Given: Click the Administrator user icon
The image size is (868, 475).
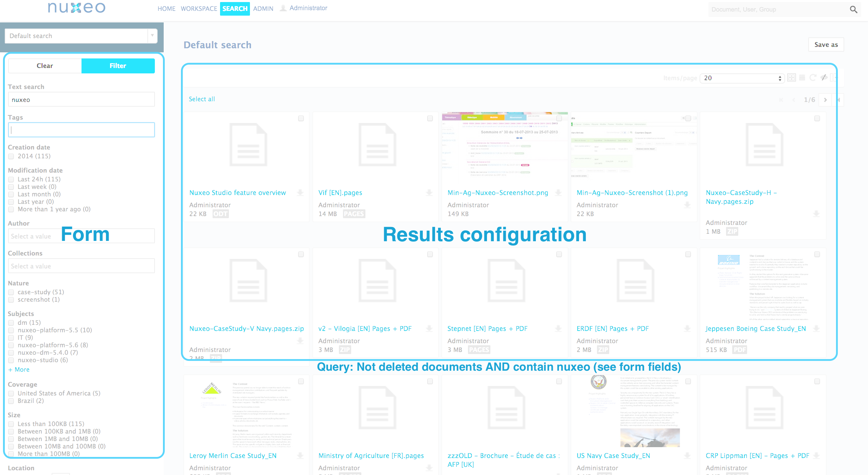Looking at the screenshot, I should (x=283, y=8).
